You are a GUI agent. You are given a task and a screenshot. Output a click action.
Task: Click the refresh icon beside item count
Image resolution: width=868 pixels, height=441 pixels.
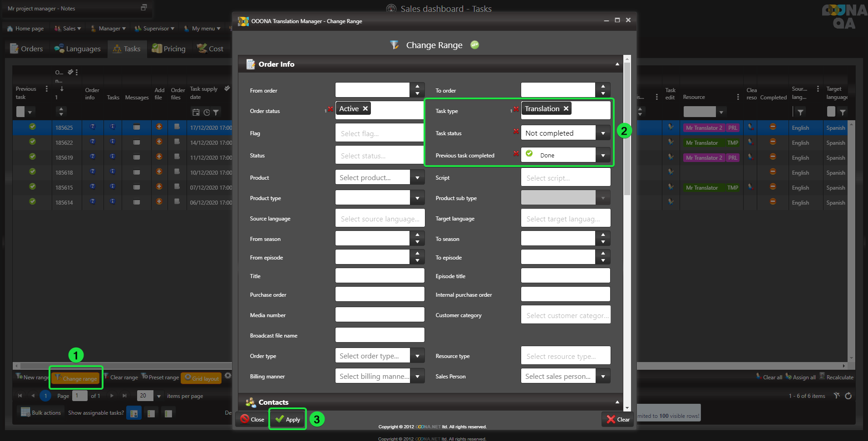point(848,396)
